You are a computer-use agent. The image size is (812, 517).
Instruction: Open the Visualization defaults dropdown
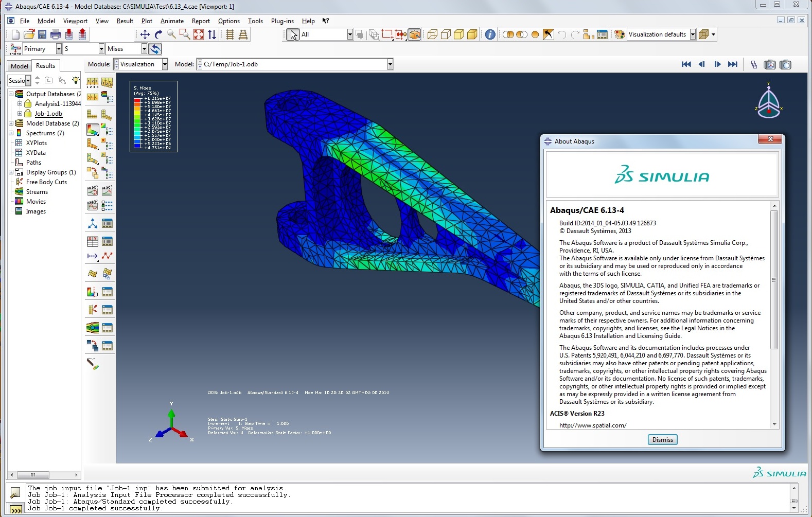tap(693, 34)
